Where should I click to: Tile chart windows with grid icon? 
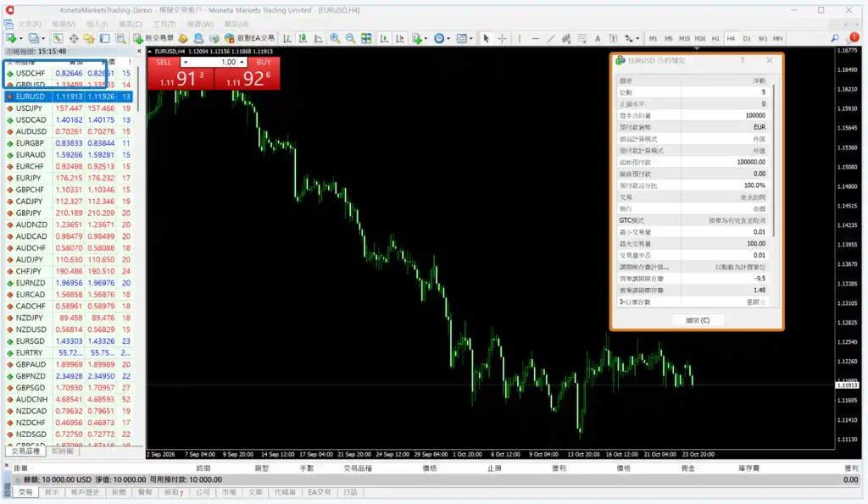(366, 38)
